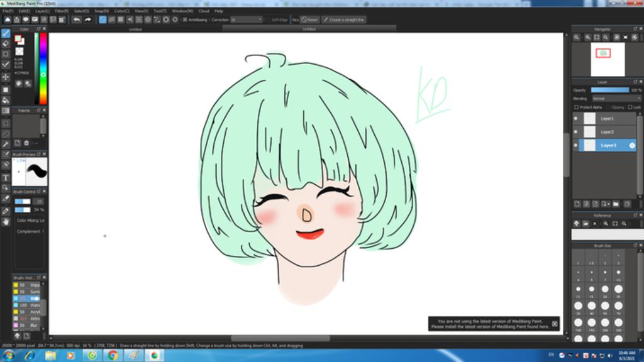This screenshot has height=362, width=644.
Task: Enable the layer Lock checkbox
Action: click(630, 107)
